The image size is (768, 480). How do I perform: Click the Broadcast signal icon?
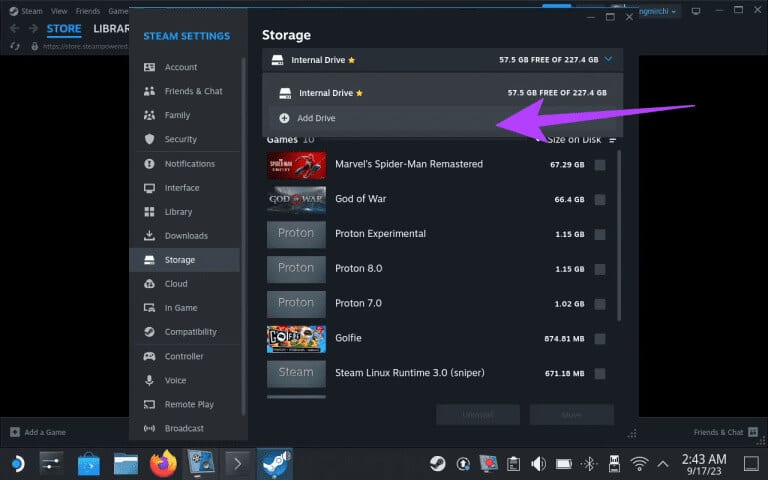tap(149, 428)
